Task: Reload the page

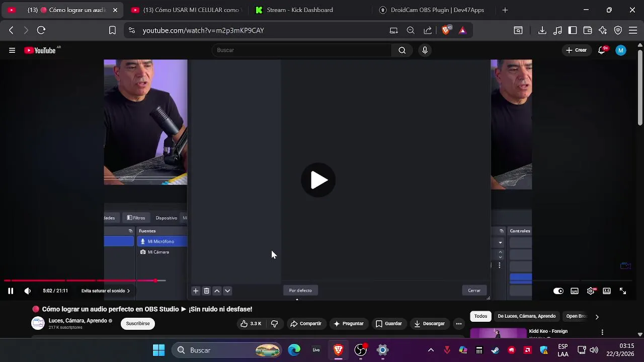Action: [x=41, y=30]
